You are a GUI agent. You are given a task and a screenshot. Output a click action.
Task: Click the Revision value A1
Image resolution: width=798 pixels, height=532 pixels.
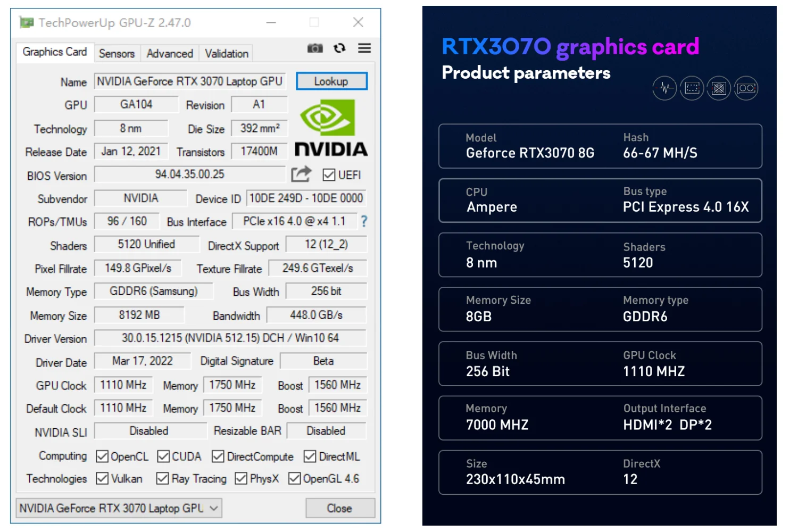pyautogui.click(x=259, y=104)
